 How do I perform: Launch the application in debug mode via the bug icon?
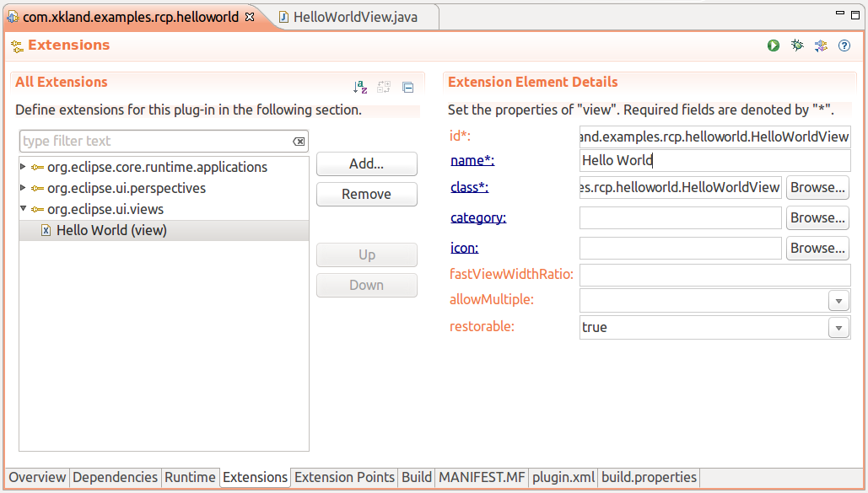coord(797,46)
